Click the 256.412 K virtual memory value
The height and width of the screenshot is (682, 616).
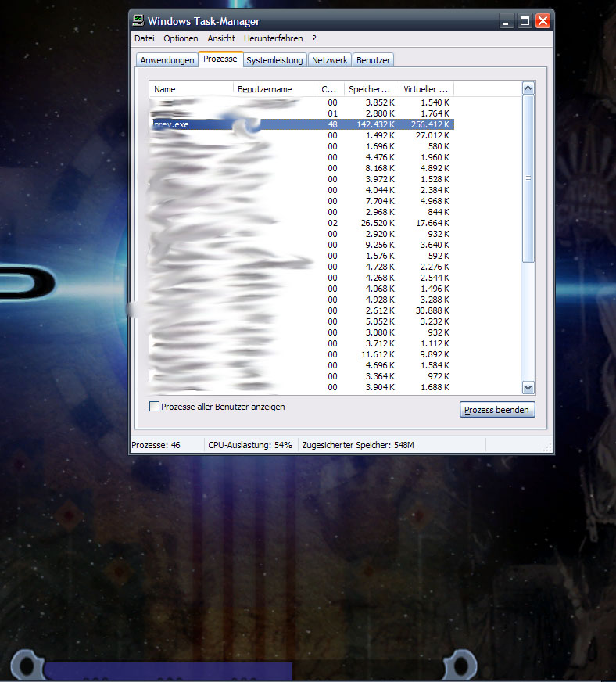[430, 124]
